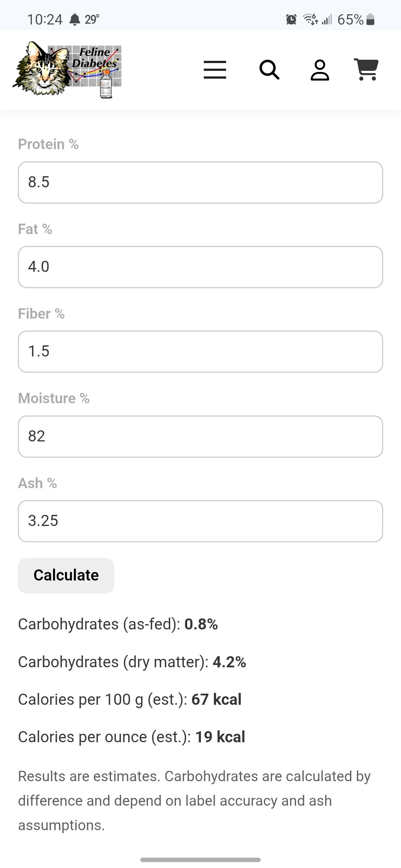The height and width of the screenshot is (868, 401).
Task: Select the Fiber % input box
Action: tap(200, 352)
